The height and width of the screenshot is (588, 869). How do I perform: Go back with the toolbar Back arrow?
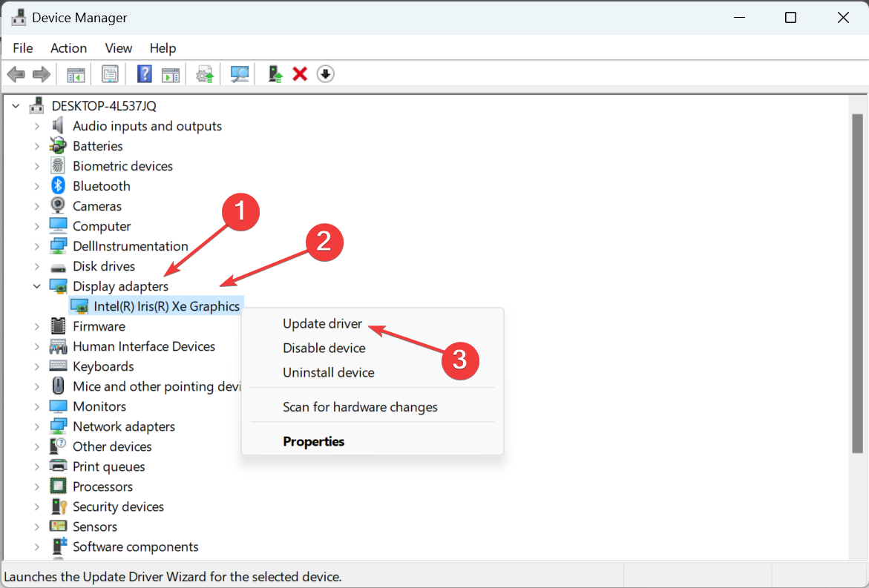16,74
